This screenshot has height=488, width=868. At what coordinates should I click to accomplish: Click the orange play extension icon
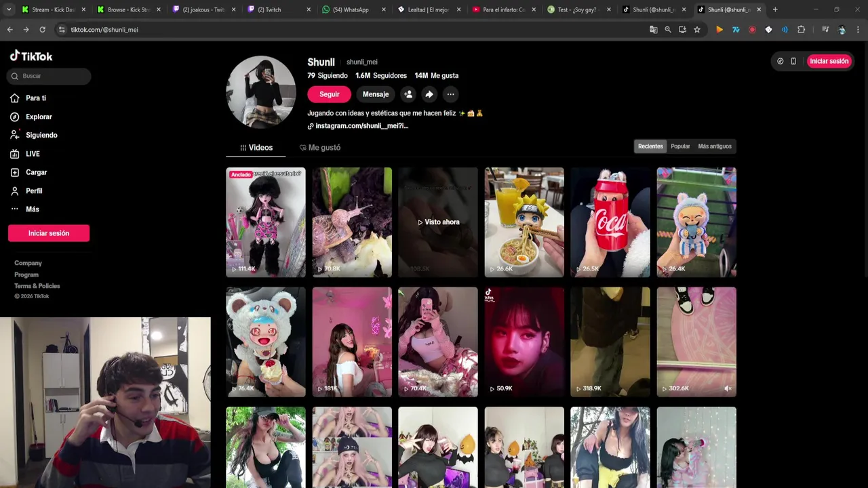[x=719, y=30]
